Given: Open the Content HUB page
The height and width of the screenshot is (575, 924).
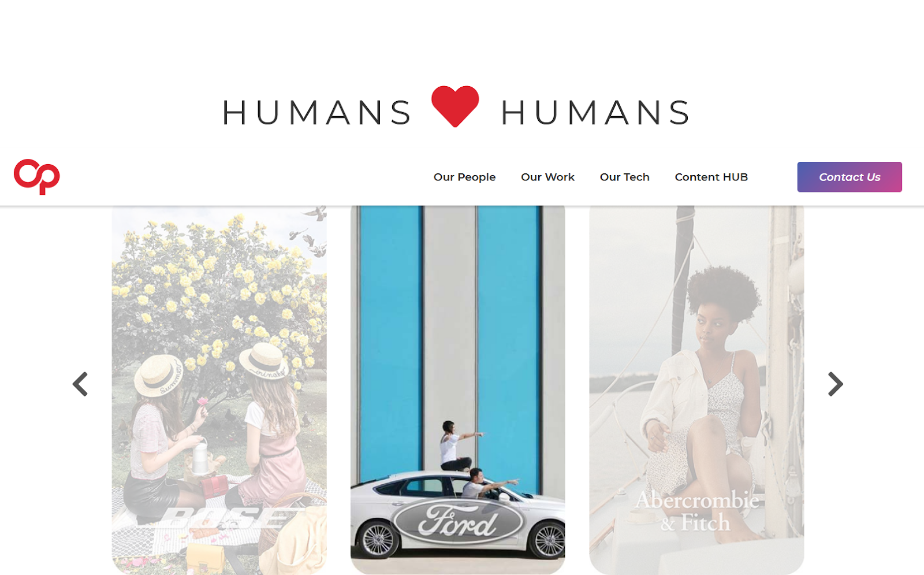Looking at the screenshot, I should (711, 177).
